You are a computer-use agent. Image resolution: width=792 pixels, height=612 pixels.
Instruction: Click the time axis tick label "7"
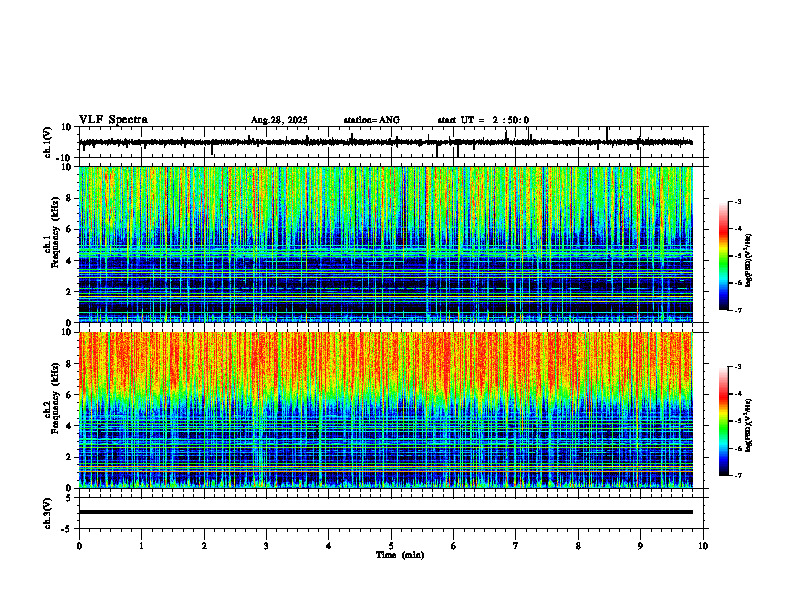point(516,546)
